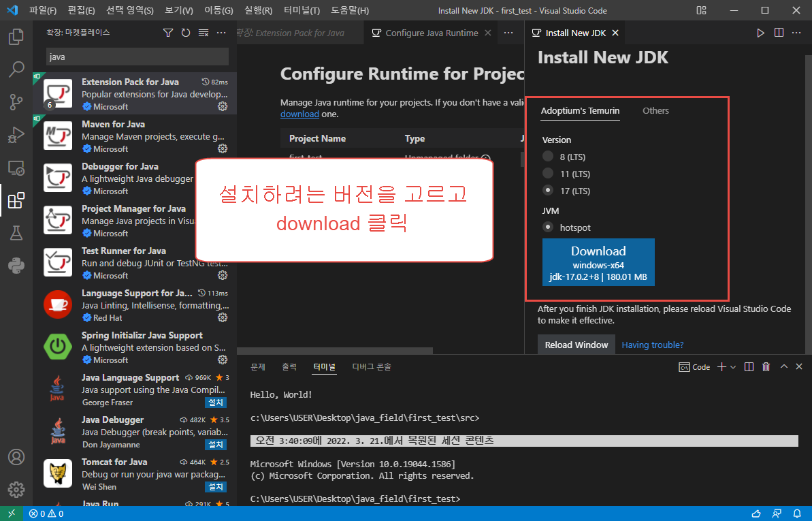
Task: Open gear for Maven for Java
Action: (223, 148)
